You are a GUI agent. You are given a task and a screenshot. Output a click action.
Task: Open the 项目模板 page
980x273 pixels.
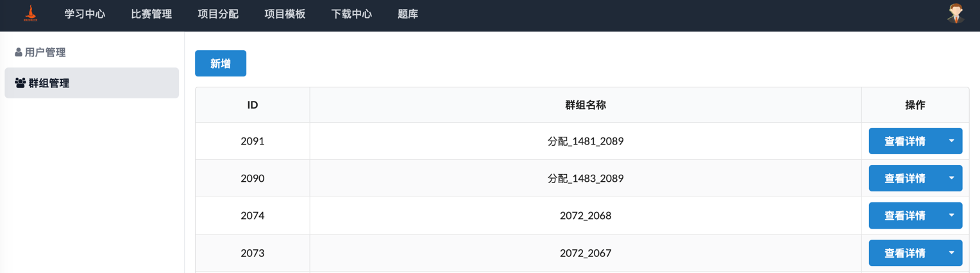tap(285, 14)
